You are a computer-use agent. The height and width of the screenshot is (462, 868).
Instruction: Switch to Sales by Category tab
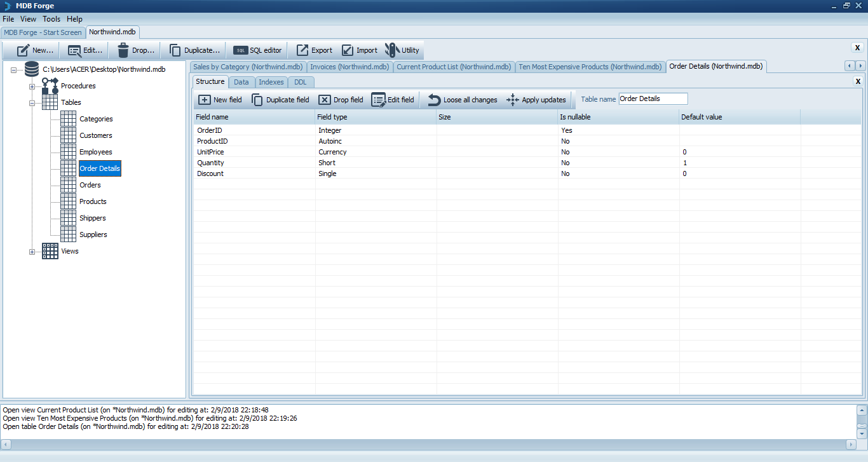(x=248, y=67)
